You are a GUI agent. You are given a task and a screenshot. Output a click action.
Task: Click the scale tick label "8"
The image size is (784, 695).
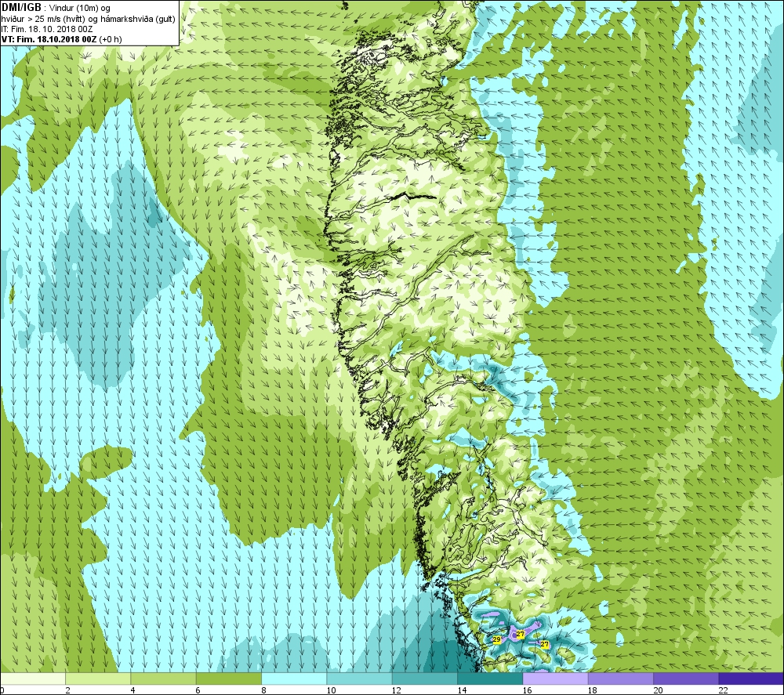[263, 690]
